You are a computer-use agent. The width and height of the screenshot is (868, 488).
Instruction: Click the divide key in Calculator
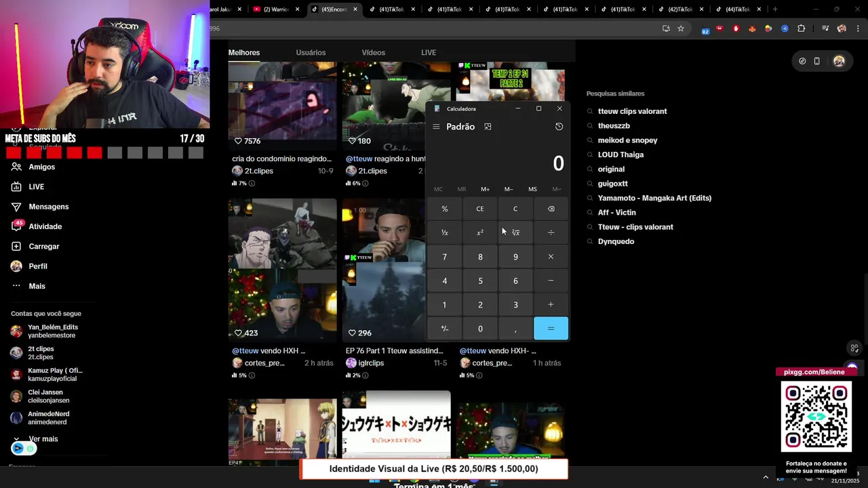(x=551, y=232)
